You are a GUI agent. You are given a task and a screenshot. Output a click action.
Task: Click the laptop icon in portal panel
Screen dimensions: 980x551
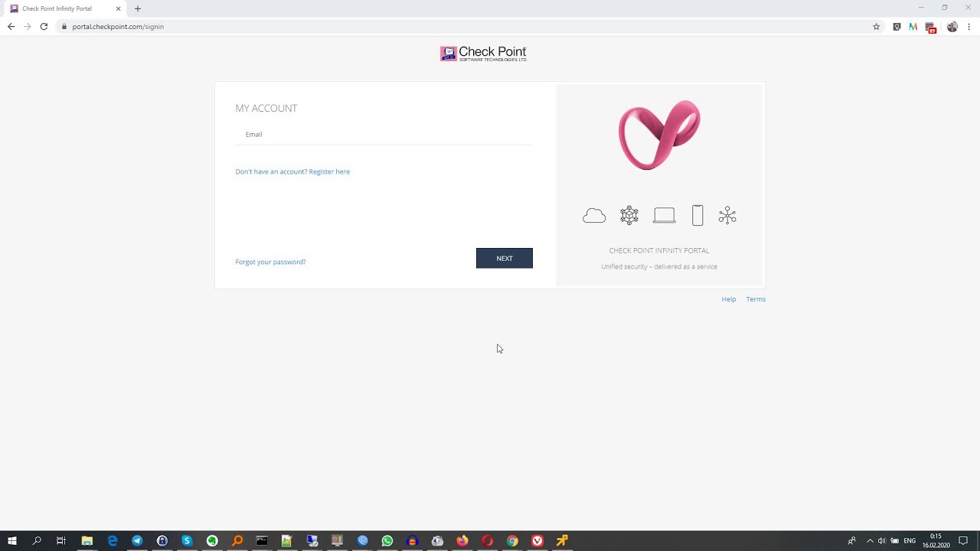point(664,216)
